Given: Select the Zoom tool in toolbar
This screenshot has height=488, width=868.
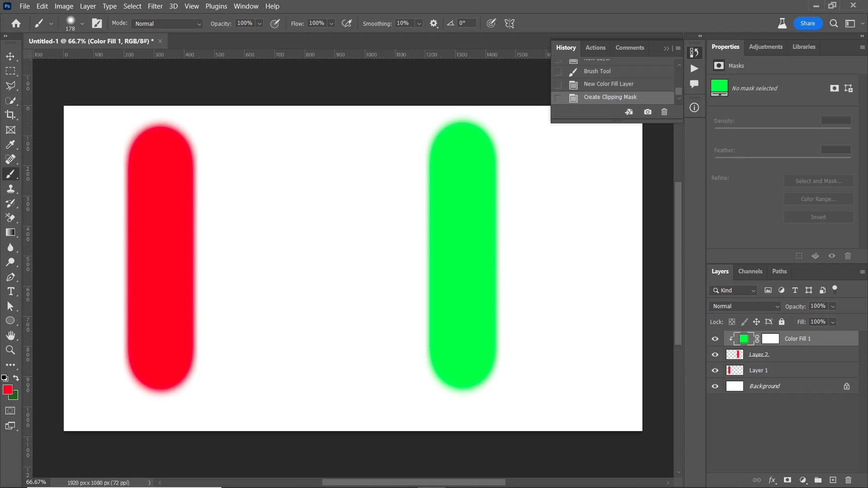Looking at the screenshot, I should (x=10, y=350).
